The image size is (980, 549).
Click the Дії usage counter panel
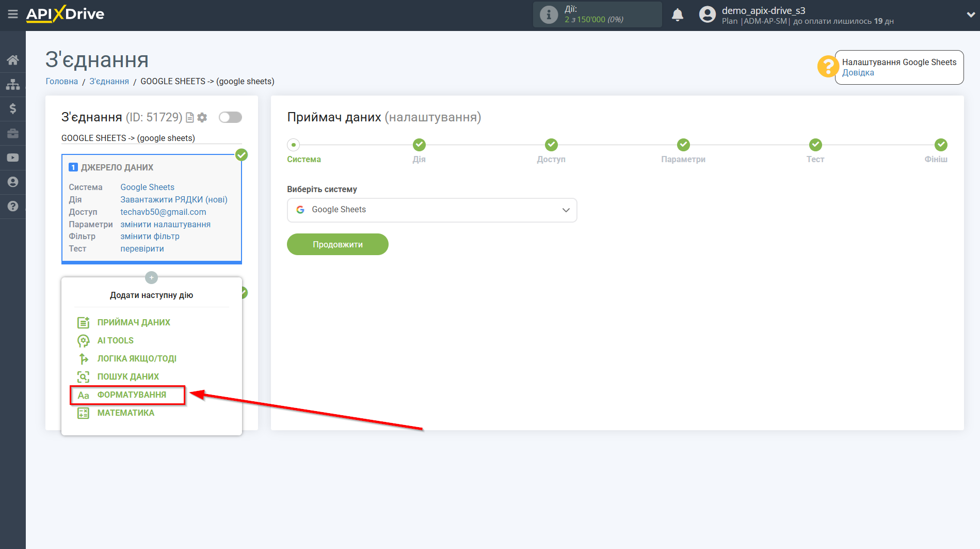click(x=597, y=14)
